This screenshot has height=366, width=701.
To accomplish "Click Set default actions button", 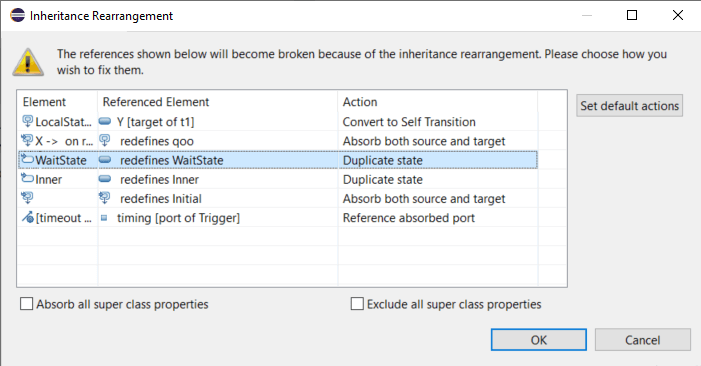I will coord(629,105).
